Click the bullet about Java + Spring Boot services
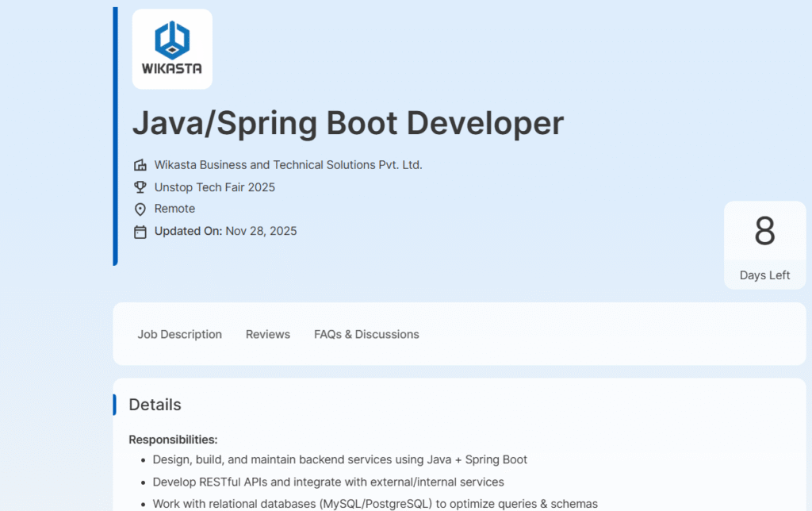Viewport: 812px width, 511px height. tap(339, 459)
